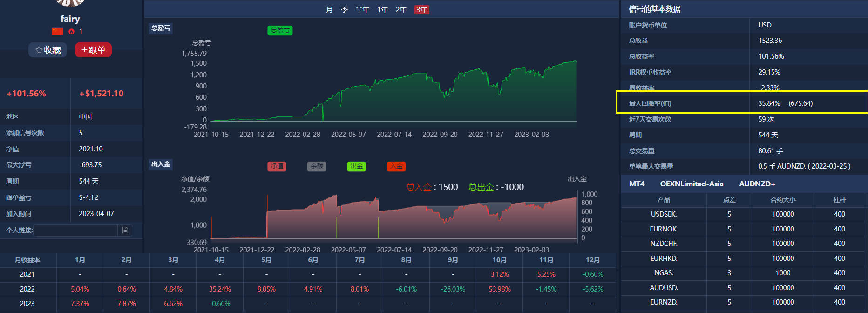868x313 pixels.
Task: Click the 账户货币单位 value USD
Action: click(765, 25)
